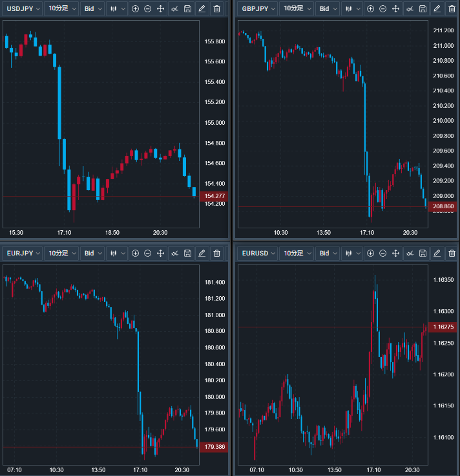Click the 180.000 price level on EURJPY axis
The image size is (460, 476).
214,397
